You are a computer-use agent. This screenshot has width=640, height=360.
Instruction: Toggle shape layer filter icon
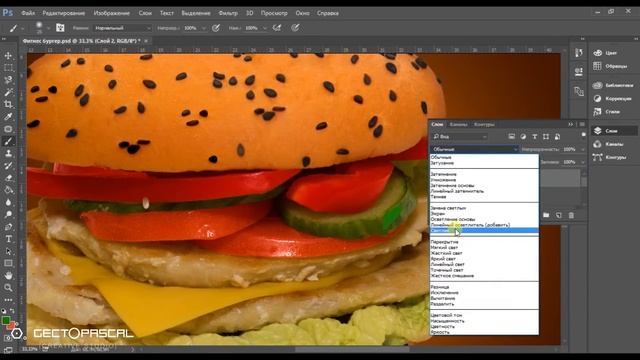pyautogui.click(x=546, y=137)
